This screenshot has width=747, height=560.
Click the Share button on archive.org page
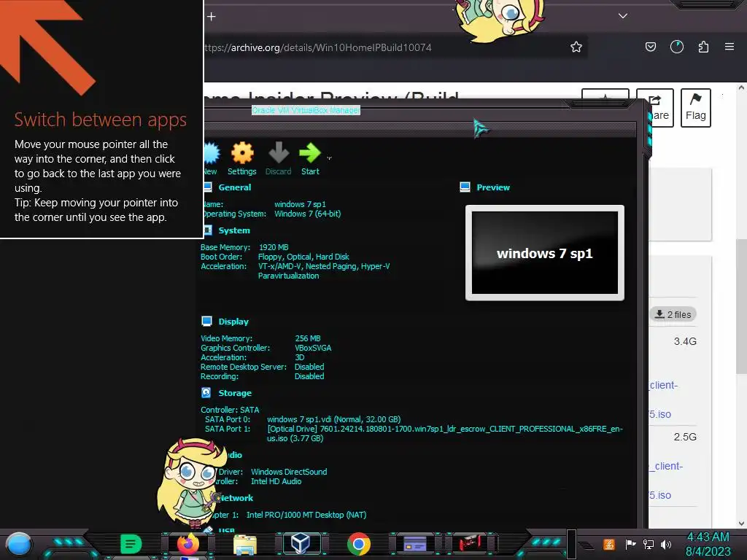(661, 108)
